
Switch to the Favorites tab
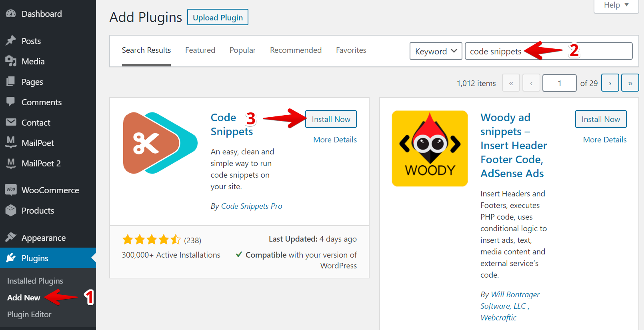point(351,50)
